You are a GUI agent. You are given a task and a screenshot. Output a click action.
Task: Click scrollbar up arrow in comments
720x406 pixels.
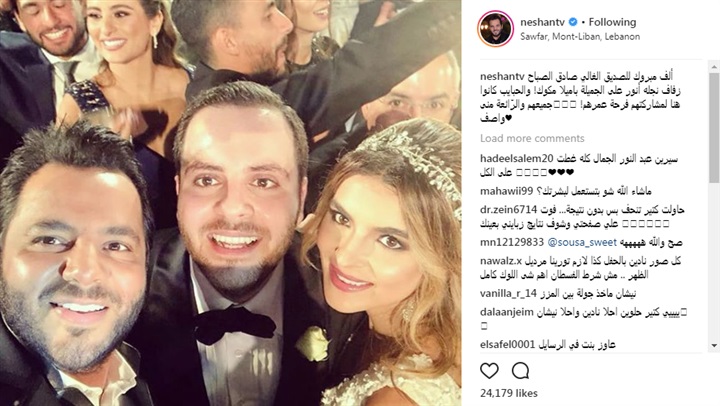(714, 67)
